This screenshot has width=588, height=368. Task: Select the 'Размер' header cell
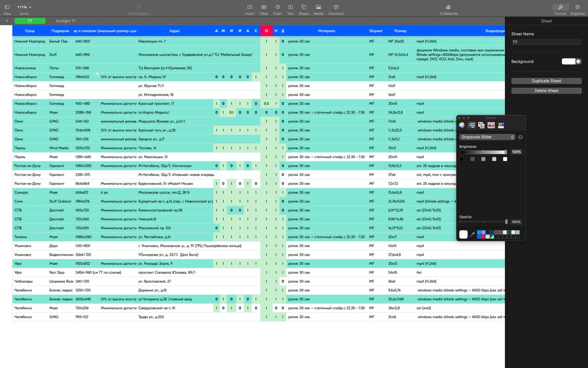pyautogui.click(x=400, y=31)
